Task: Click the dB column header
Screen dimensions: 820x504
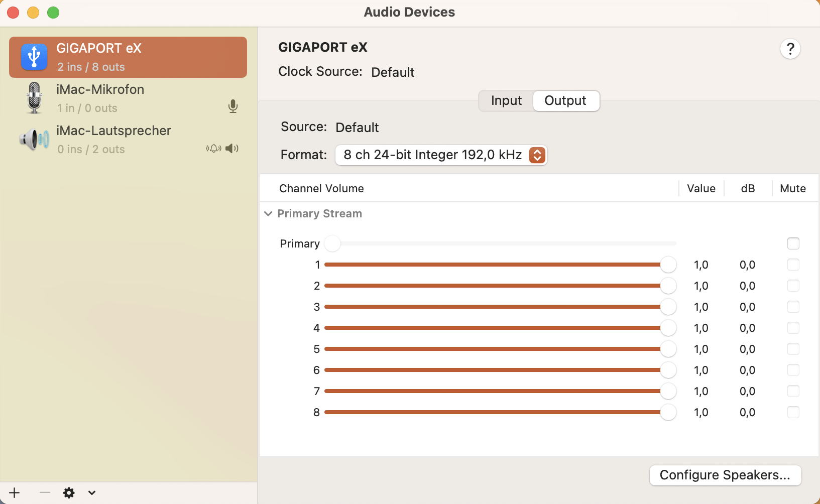Action: tap(748, 188)
